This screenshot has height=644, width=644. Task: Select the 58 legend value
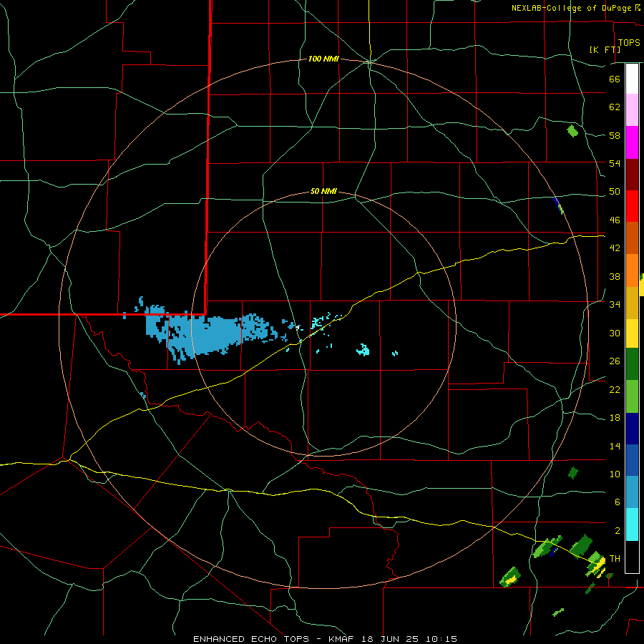coord(615,135)
